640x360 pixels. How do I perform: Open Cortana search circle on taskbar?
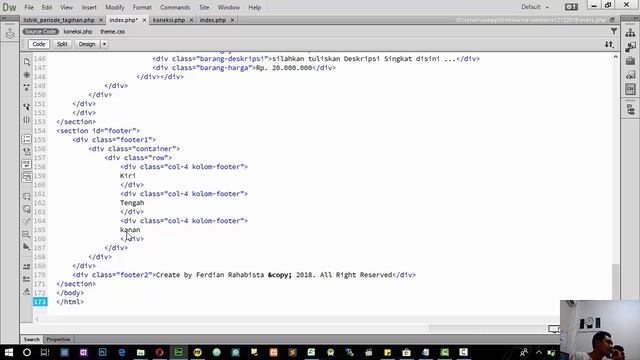point(27,352)
